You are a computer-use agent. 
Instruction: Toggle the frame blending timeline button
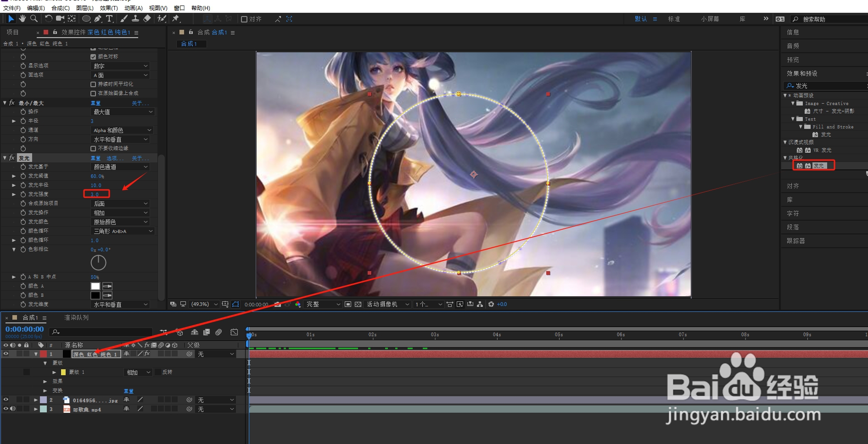(x=207, y=332)
